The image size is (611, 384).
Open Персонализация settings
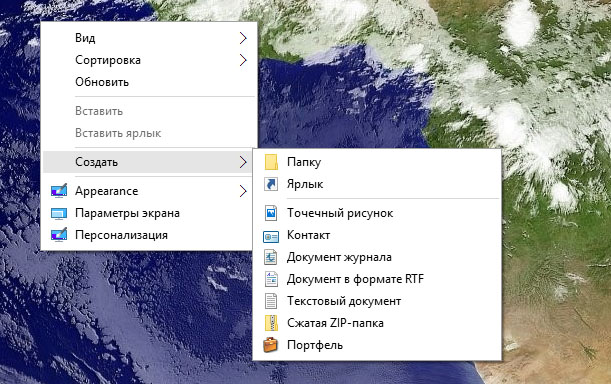[149, 235]
